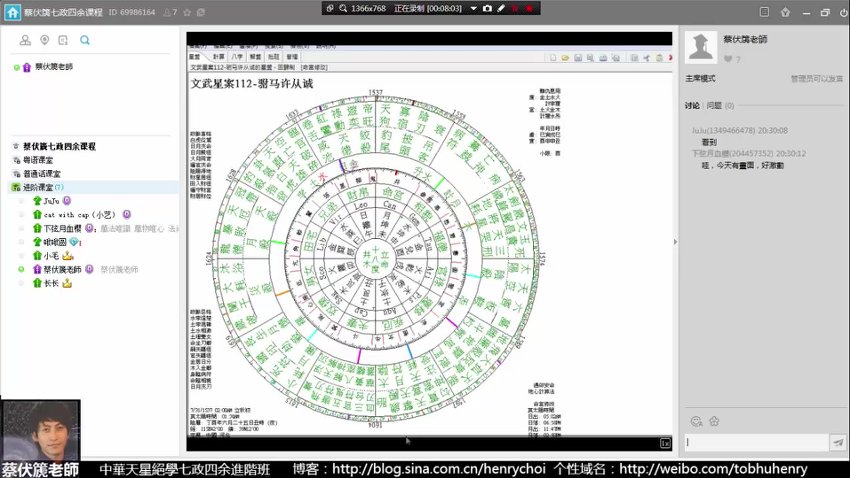
Task: Collapse the 蔡伏篪七政四余課程 channel root
Action: pos(16,146)
